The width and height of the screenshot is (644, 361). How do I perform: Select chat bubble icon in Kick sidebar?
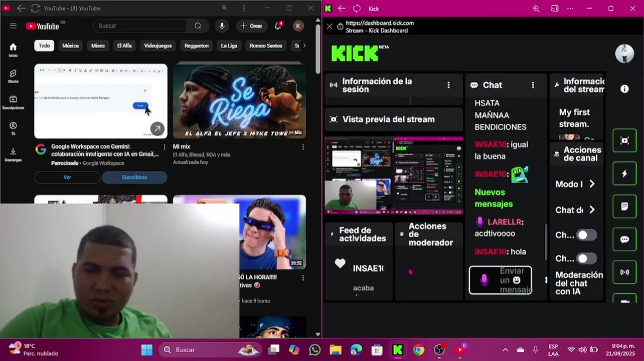click(624, 240)
